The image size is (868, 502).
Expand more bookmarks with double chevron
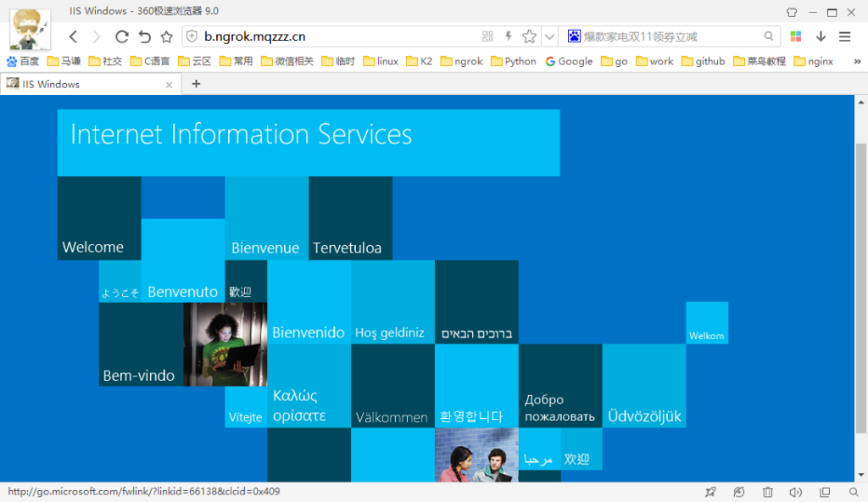click(858, 61)
